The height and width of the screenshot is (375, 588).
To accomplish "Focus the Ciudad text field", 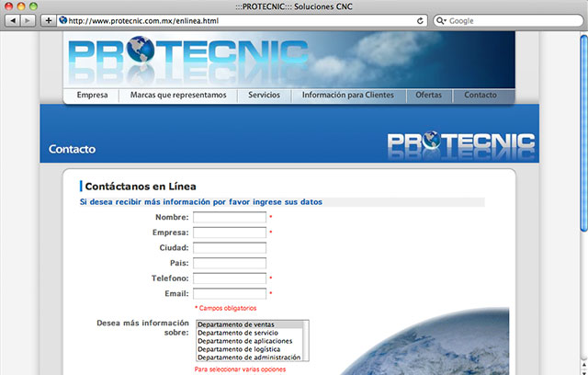I will 230,248.
